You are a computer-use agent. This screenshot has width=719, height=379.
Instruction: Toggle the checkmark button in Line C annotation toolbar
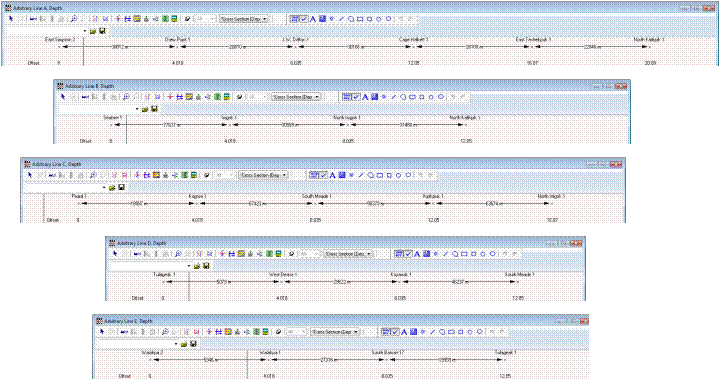coord(323,175)
